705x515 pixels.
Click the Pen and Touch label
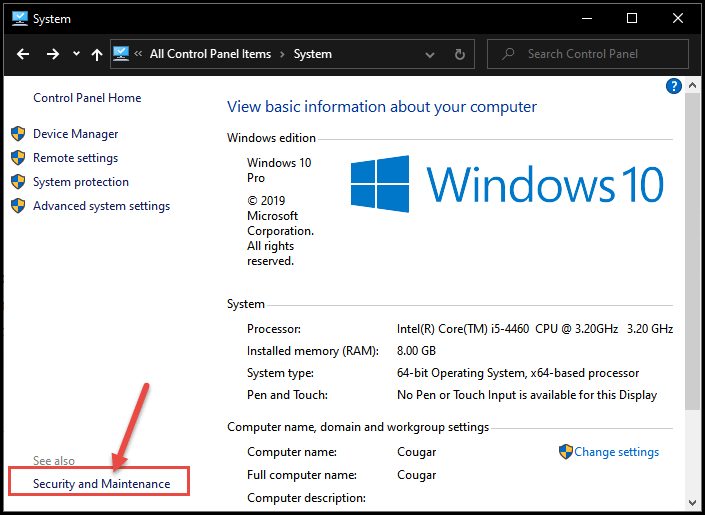click(x=287, y=395)
